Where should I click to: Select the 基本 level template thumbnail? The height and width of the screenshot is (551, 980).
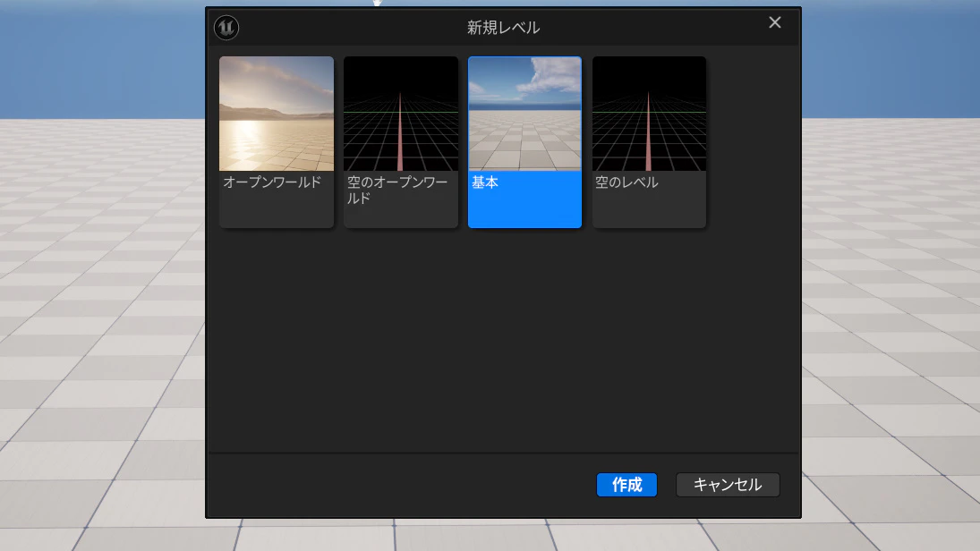point(525,114)
